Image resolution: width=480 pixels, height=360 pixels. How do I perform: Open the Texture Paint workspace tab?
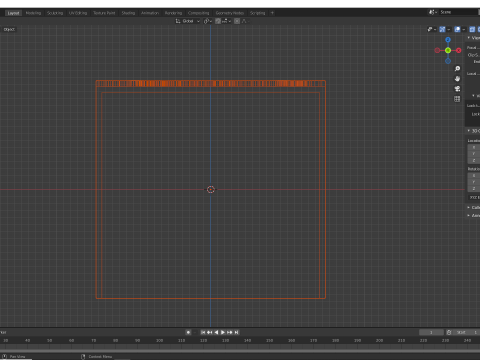click(104, 13)
